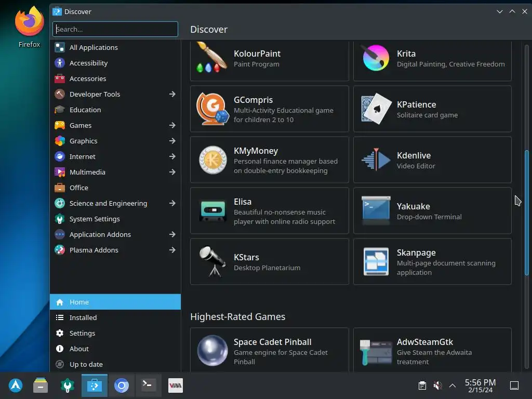532x399 pixels.
Task: Expand the Science and Engineering arrow
Action: (172, 203)
